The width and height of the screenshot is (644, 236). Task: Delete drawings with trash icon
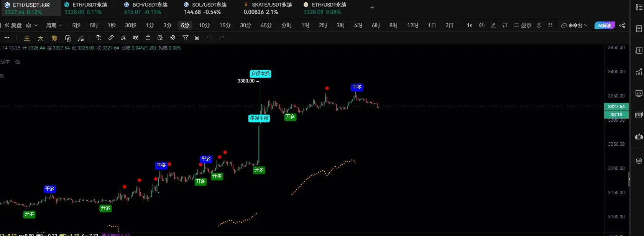tap(197, 38)
